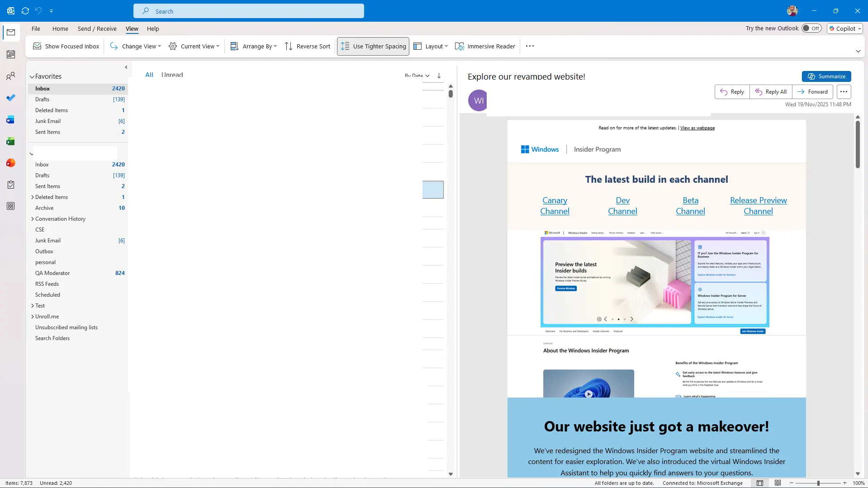The image size is (868, 488).
Task: Switch to the Home ribbon tab
Action: (60, 28)
